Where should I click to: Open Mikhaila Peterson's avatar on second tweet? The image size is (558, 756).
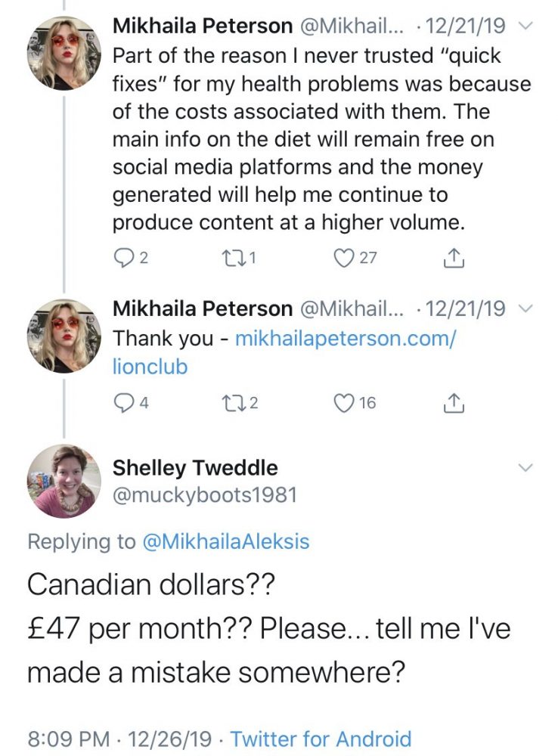coord(64,336)
